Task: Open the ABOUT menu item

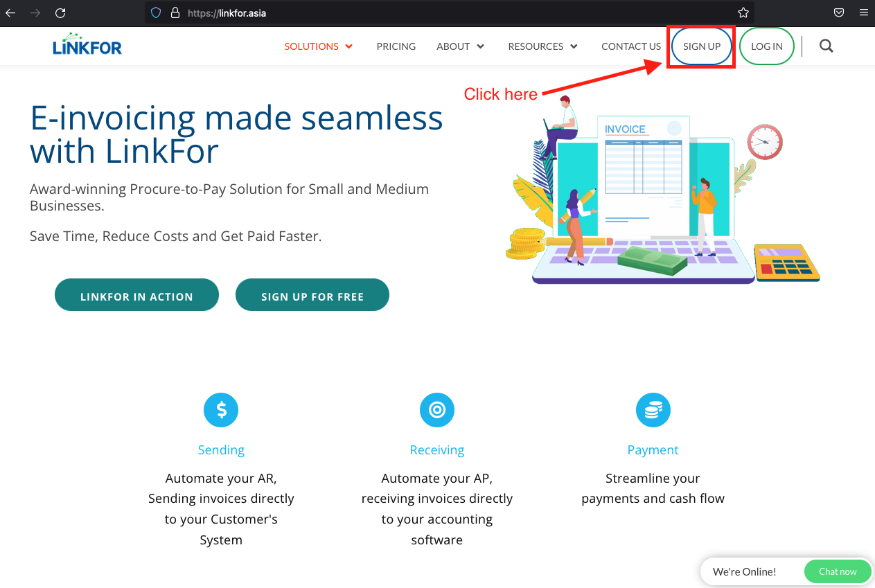Action: [453, 46]
